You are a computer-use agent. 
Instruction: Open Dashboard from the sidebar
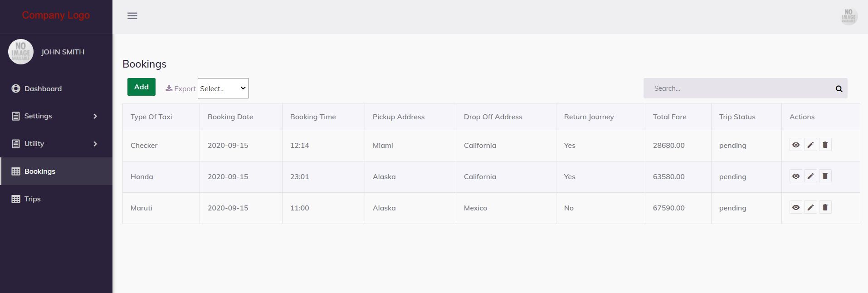tap(43, 89)
